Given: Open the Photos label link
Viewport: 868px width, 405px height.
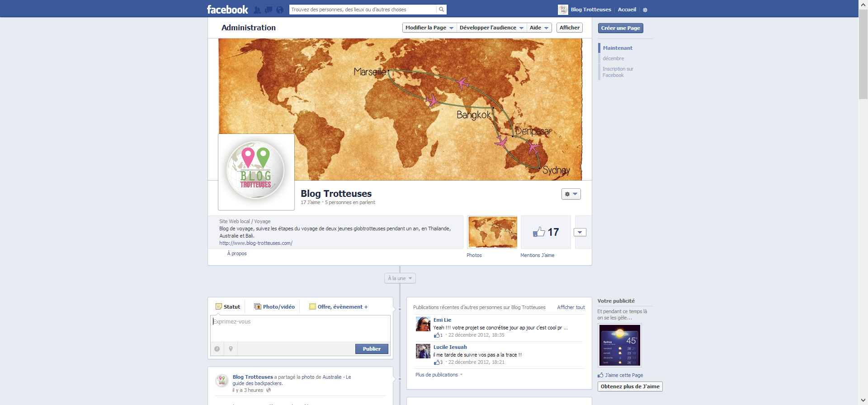Looking at the screenshot, I should pyautogui.click(x=474, y=255).
